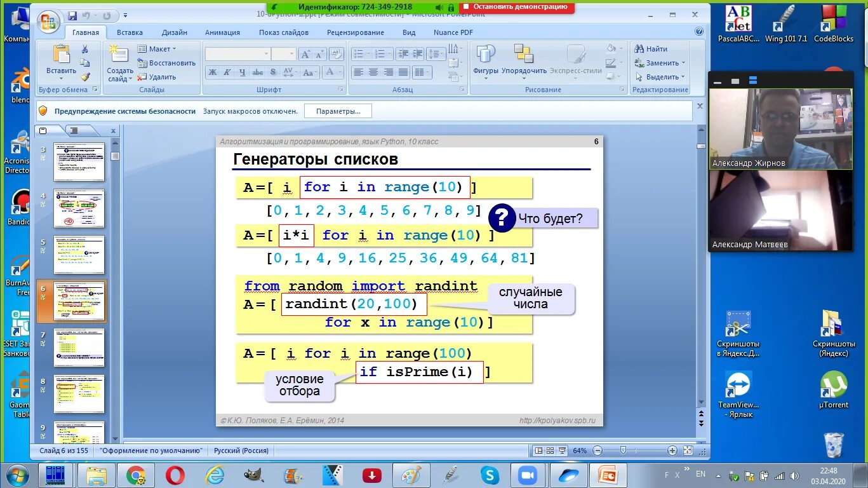Start slide show from status bar
This screenshot has height=488, width=868.
pyautogui.click(x=561, y=451)
